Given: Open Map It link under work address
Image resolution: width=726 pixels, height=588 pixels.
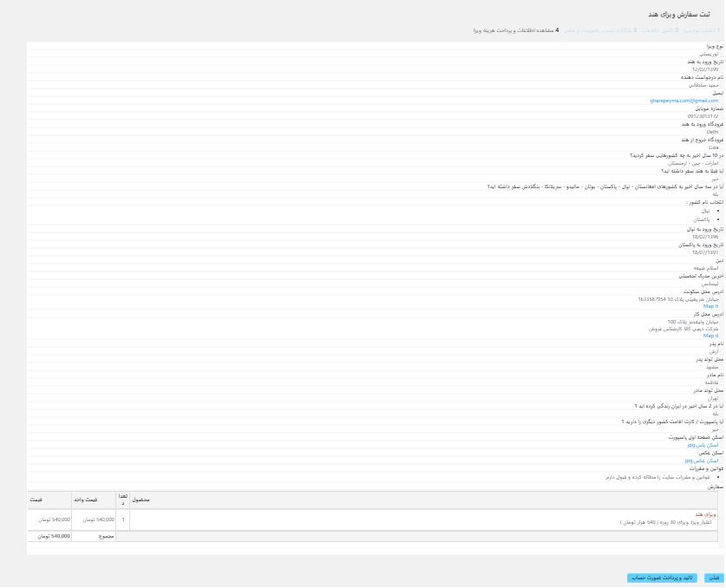Looking at the screenshot, I should (710, 336).
